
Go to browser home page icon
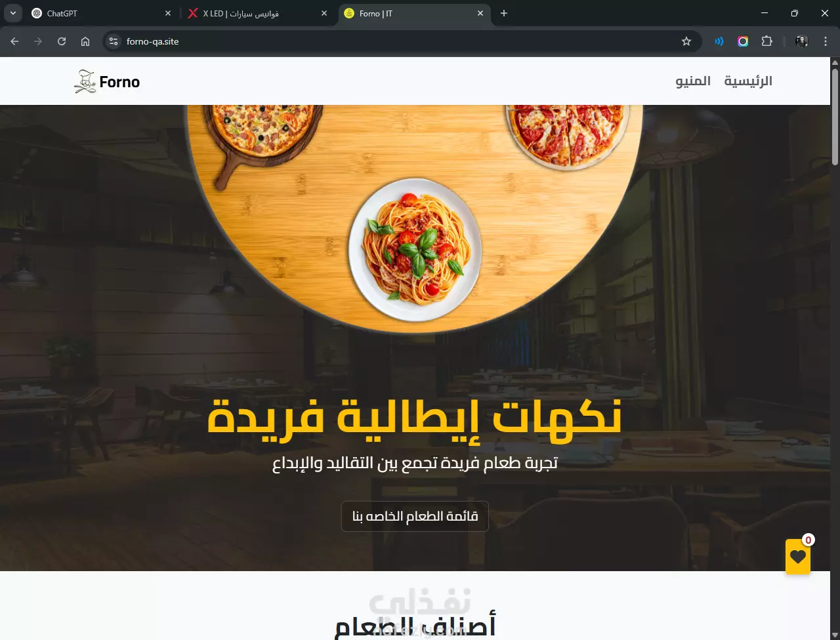(x=85, y=41)
